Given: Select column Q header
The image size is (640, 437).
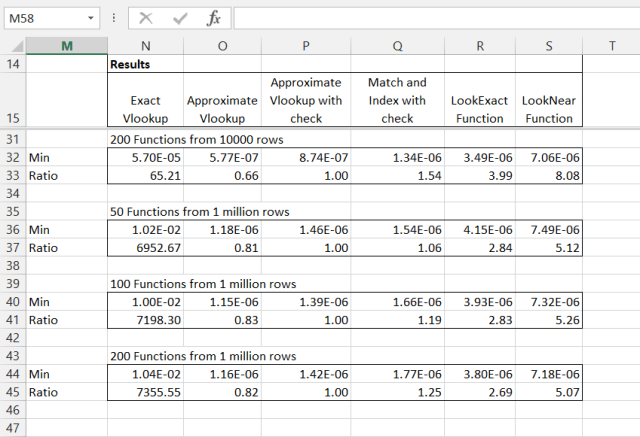Looking at the screenshot, I should click(x=397, y=46).
